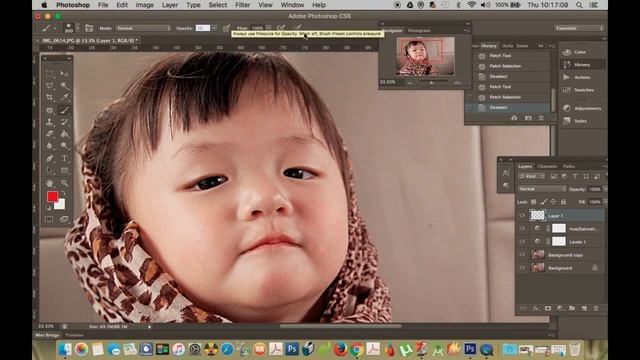Switch to the Channels tab
The height and width of the screenshot is (360, 640).
547,166
